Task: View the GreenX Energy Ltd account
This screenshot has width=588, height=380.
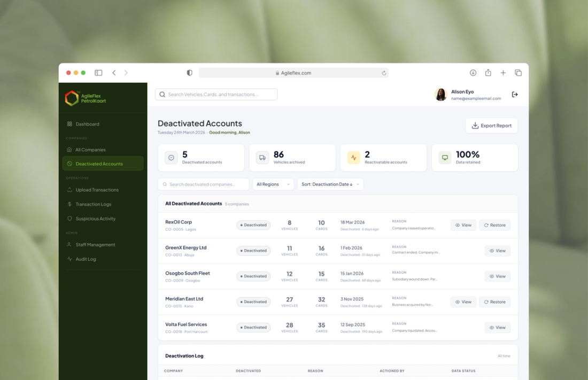Action: (497, 251)
